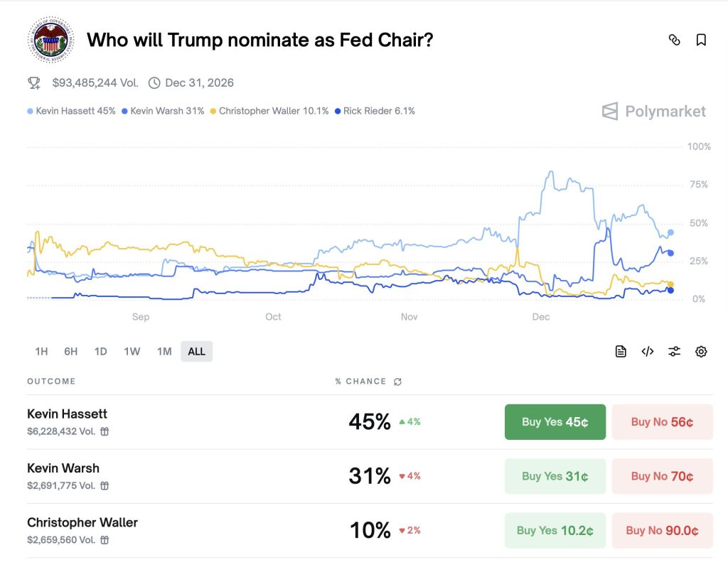Screen dimensions: 728x567
Task: Select the 1H time range
Action: 41,351
